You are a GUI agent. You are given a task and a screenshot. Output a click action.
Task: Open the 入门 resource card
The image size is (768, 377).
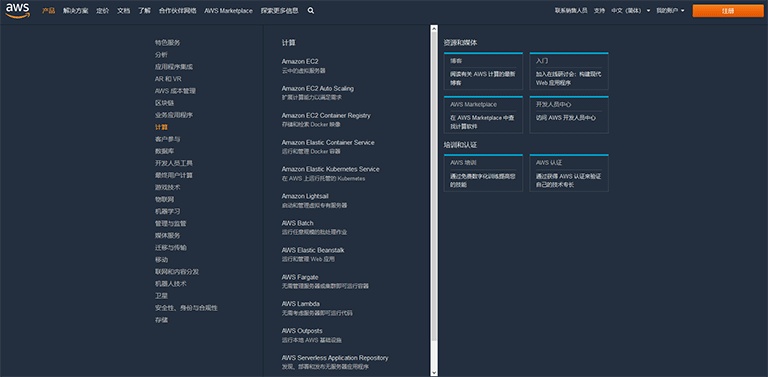pyautogui.click(x=569, y=71)
